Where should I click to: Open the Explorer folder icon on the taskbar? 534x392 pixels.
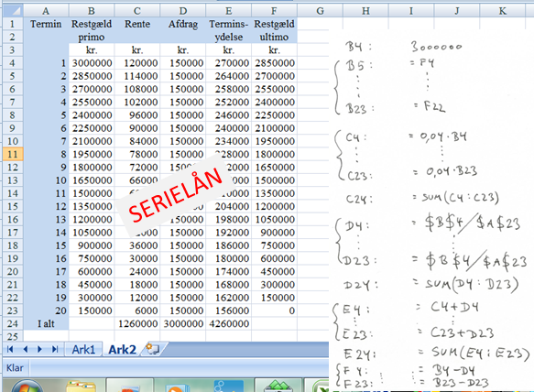pos(80,387)
